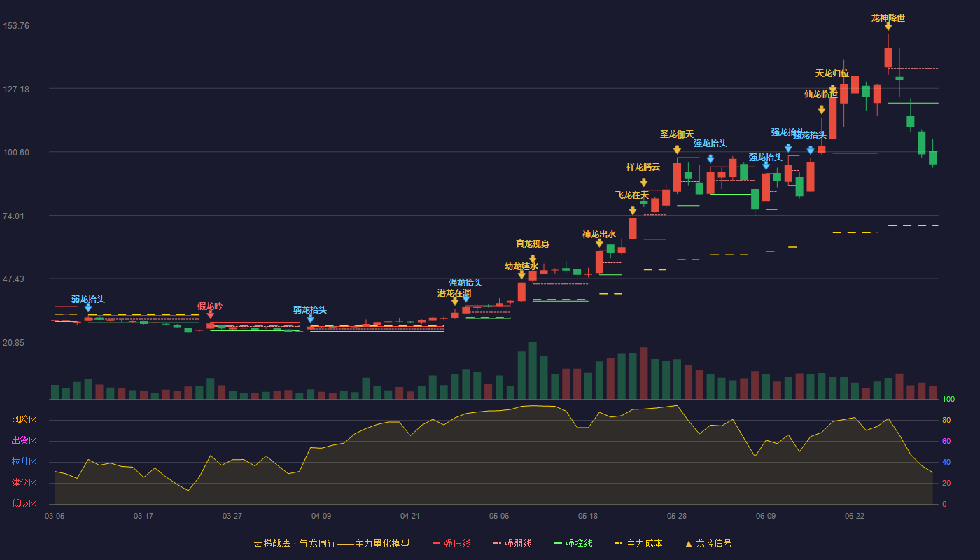Click the 03-05 date label
Viewport: 980px width, 560px height.
(x=55, y=516)
